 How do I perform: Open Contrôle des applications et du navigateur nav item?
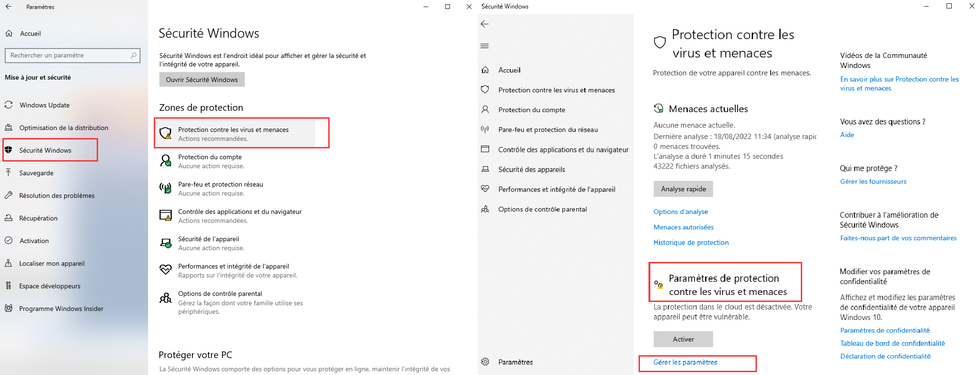coord(563,150)
